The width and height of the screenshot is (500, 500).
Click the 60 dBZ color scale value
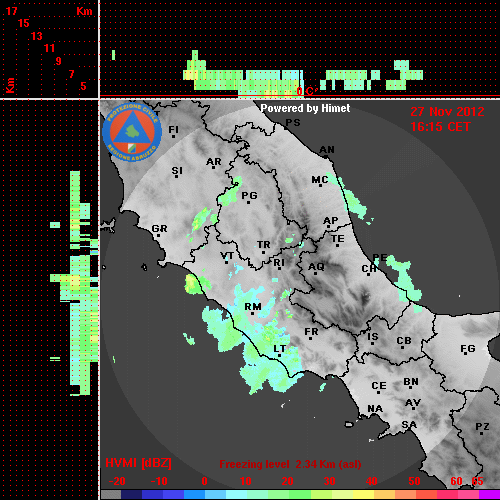click(456, 481)
